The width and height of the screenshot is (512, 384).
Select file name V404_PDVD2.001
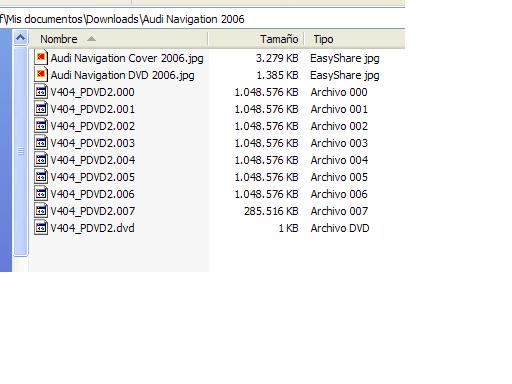(92, 109)
